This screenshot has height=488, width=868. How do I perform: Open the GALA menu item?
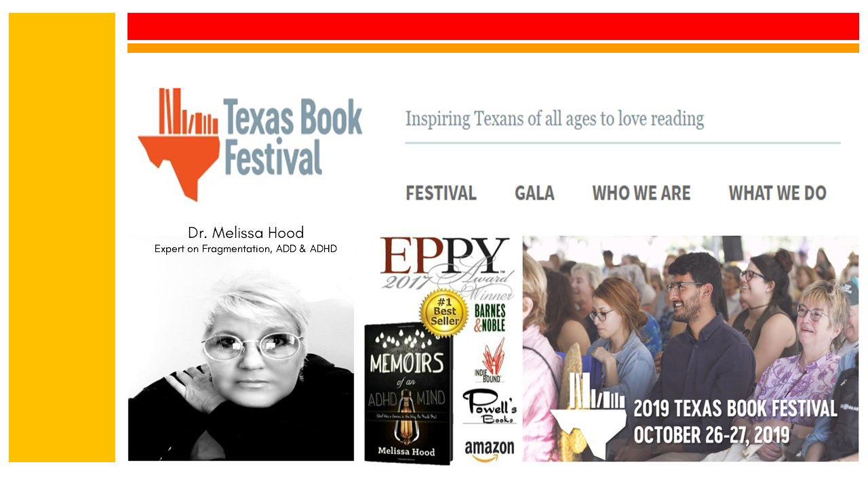[x=534, y=193]
